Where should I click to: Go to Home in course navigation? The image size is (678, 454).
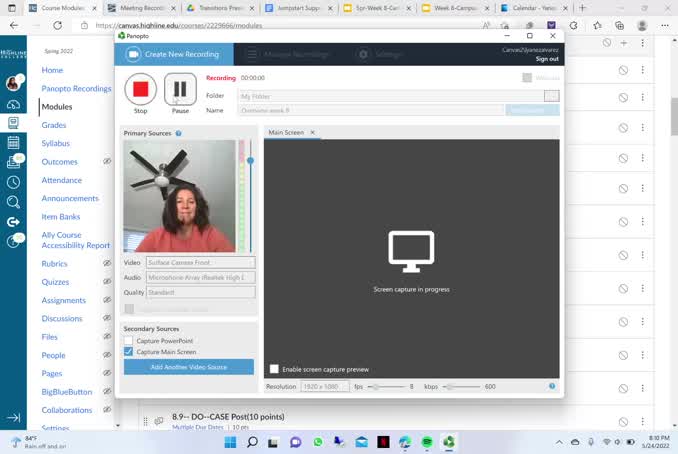pyautogui.click(x=52, y=70)
